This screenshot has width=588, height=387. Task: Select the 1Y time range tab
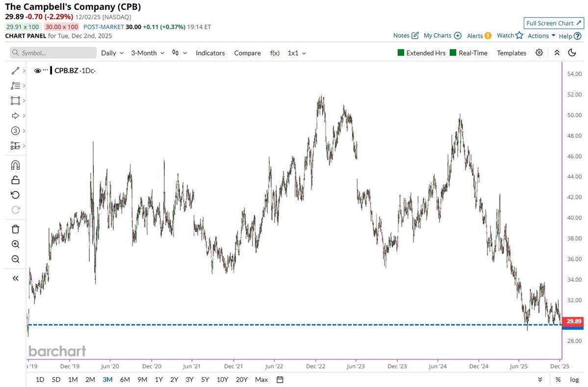tap(158, 379)
